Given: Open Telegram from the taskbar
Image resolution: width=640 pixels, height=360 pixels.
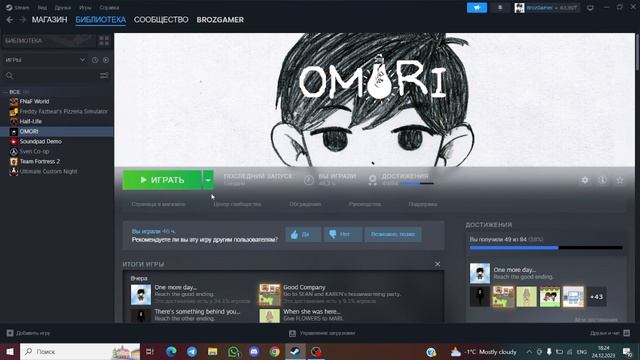Looking at the screenshot, I should [192, 351].
